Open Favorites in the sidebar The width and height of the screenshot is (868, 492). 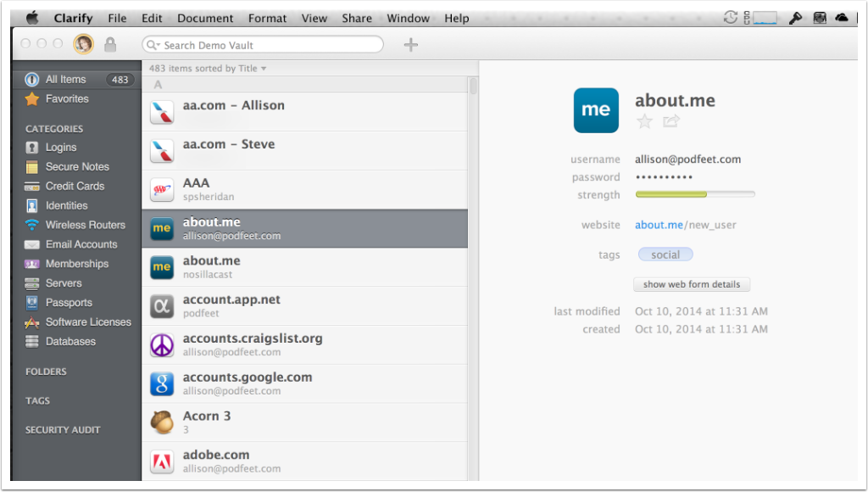tap(67, 98)
